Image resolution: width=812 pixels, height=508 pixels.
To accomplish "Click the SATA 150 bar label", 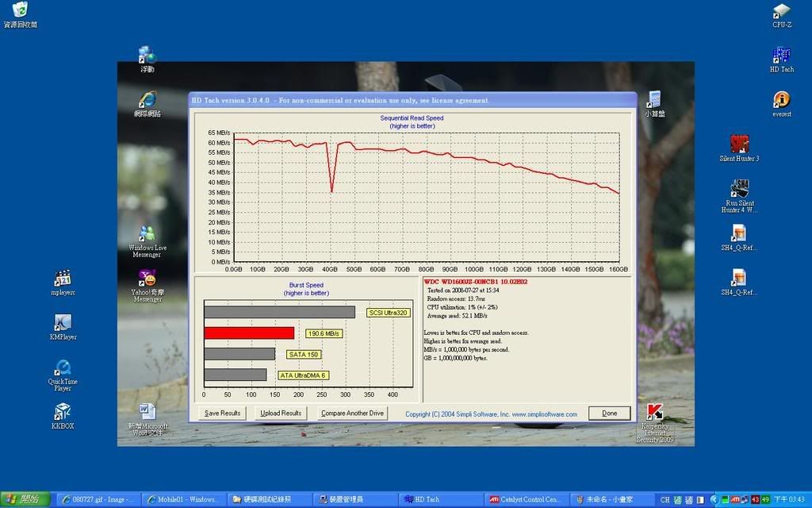I will pos(304,355).
